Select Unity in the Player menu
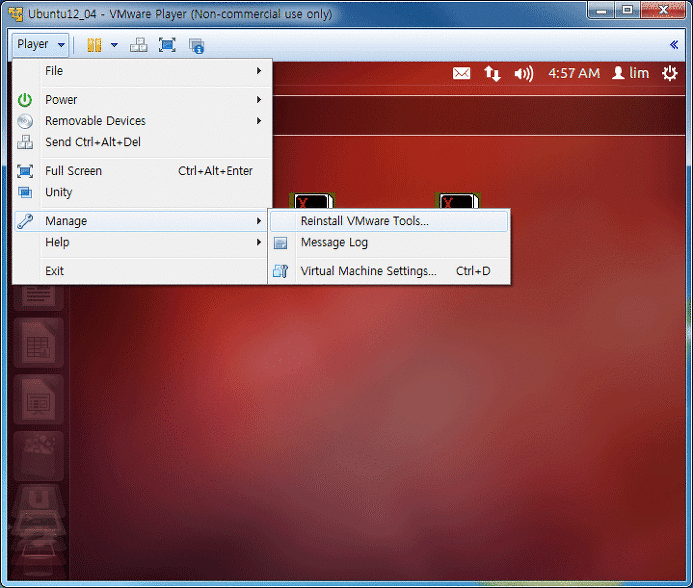The image size is (693, 588). pyautogui.click(x=142, y=192)
